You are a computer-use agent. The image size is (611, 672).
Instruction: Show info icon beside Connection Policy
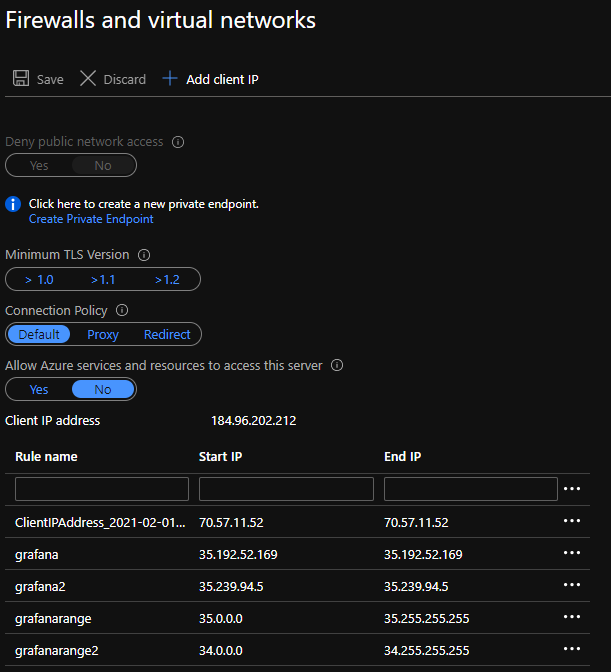122,310
